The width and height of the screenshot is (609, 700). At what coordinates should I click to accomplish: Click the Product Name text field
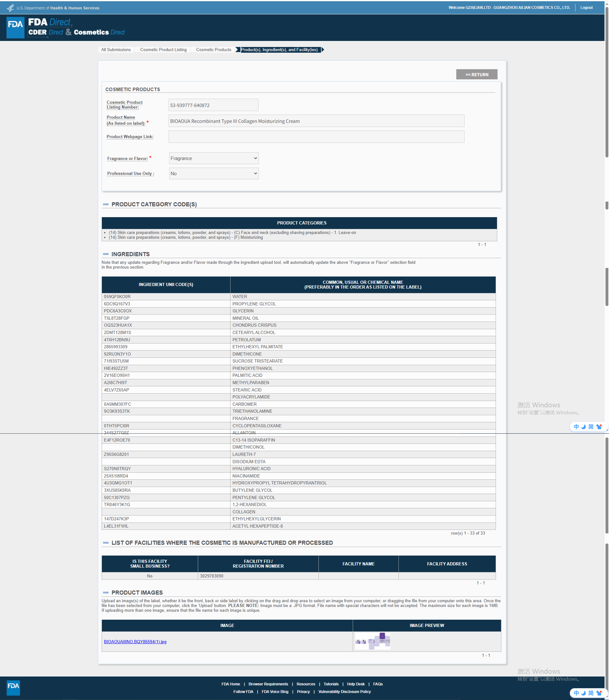pyautogui.click(x=316, y=121)
